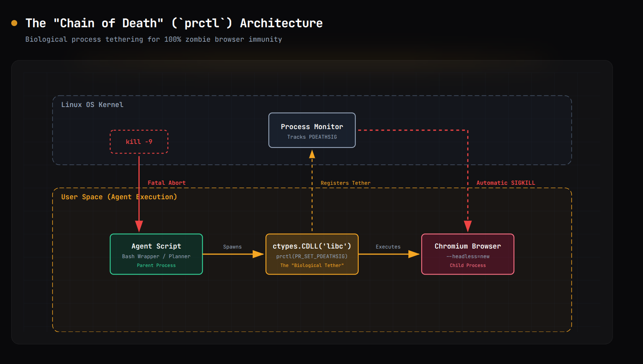643x364 pixels.
Task: Click the orange bullet beside the title
Action: [14, 23]
